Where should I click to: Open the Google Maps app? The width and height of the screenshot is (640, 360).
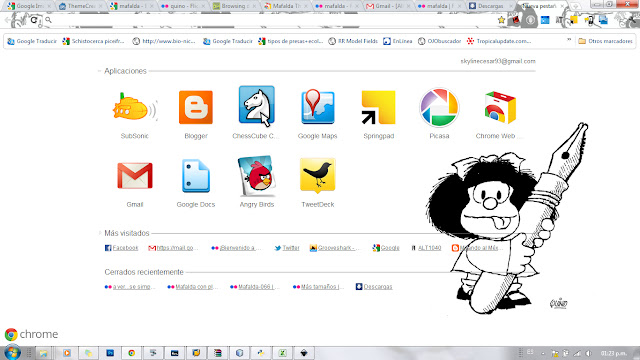318,107
